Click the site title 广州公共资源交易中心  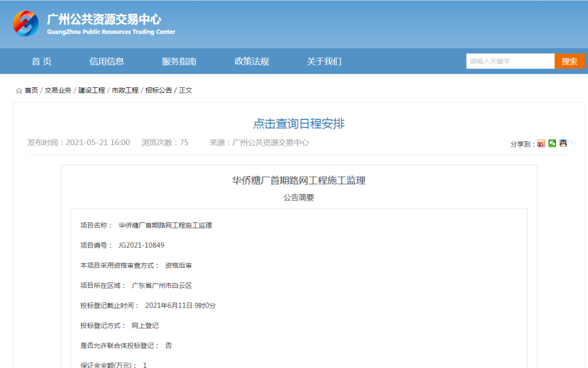[x=104, y=20]
